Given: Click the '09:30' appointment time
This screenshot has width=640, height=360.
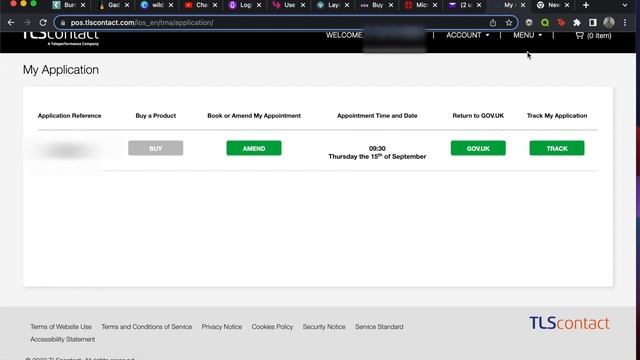Looking at the screenshot, I should [377, 149].
